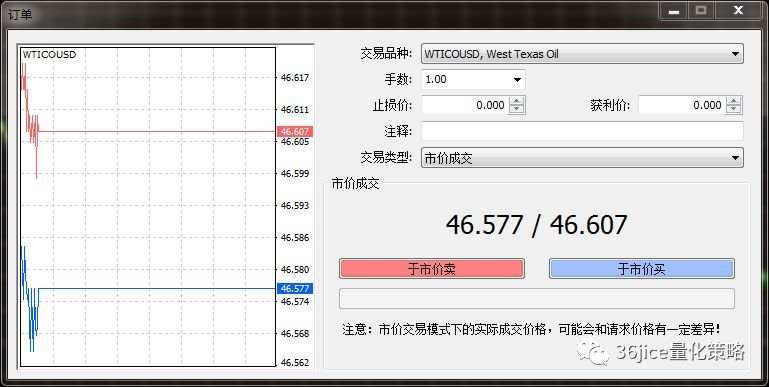Click the WTICOUSD chart title
769x387 pixels.
pyautogui.click(x=50, y=54)
